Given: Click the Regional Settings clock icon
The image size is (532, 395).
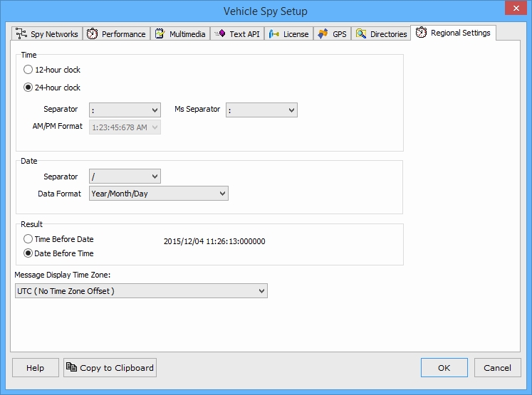Looking at the screenshot, I should tap(422, 33).
